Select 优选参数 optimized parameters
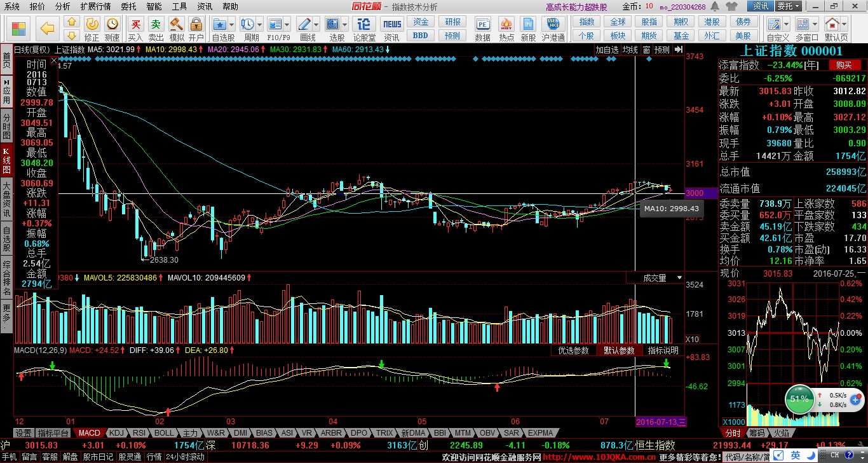This screenshot has width=868, height=463. click(x=574, y=350)
